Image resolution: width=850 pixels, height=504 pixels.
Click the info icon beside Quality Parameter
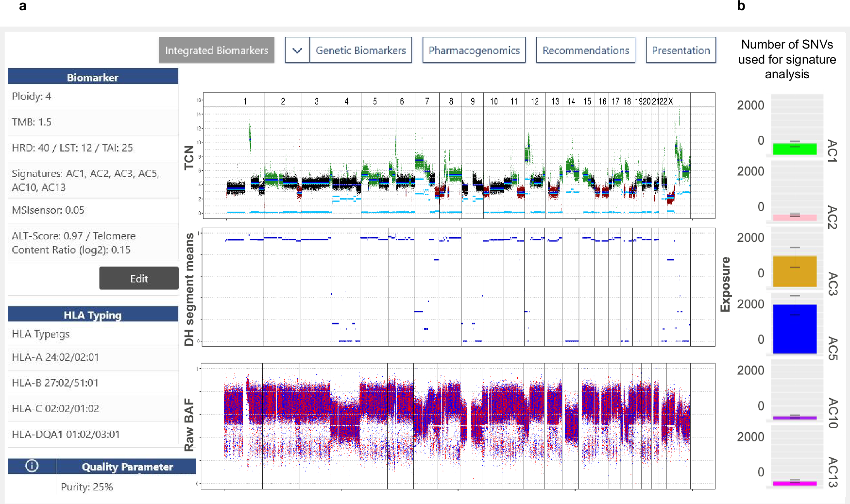click(31, 466)
